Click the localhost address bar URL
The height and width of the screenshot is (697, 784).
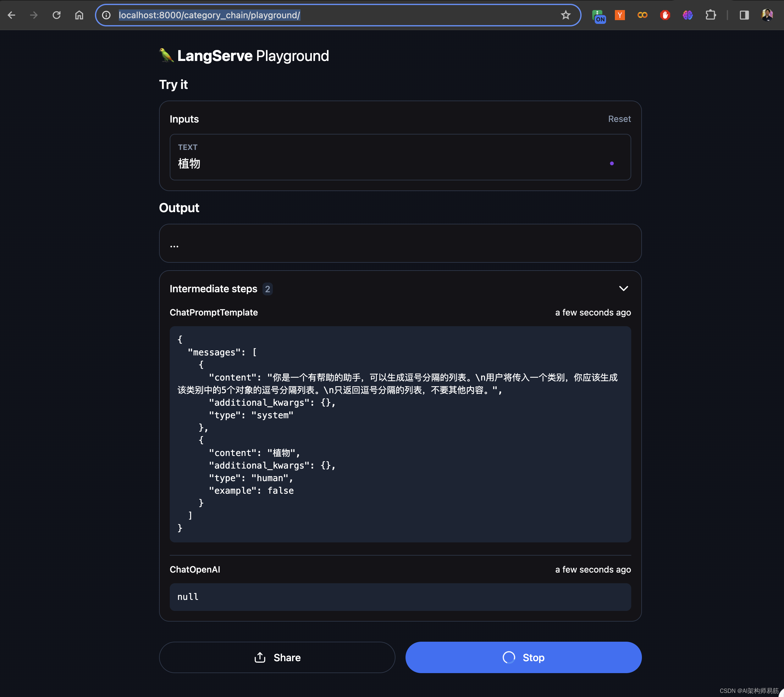click(x=209, y=15)
